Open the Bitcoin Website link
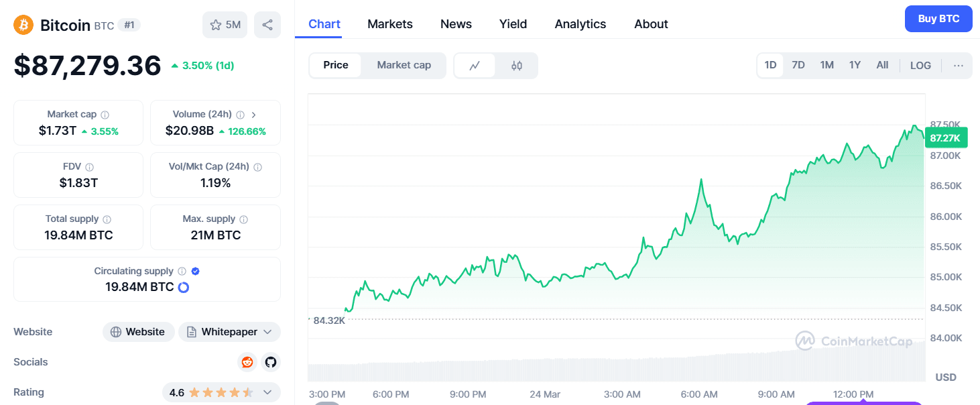Viewport: 980px width, 405px height. 138,332
